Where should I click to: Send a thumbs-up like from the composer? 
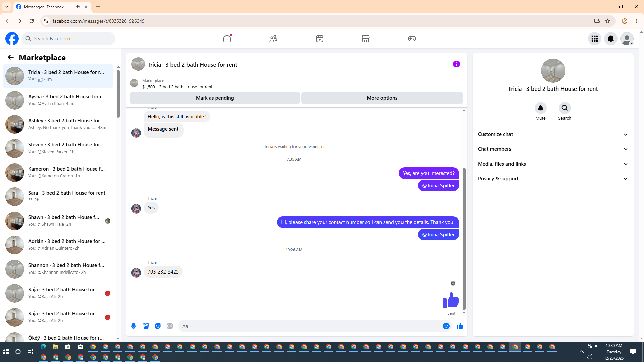[x=460, y=326]
